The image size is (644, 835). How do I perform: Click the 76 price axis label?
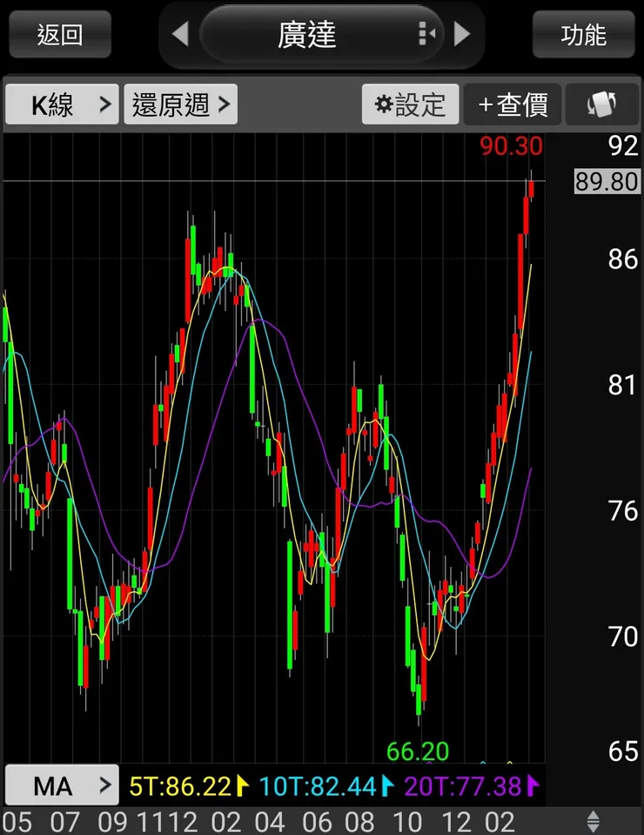(623, 511)
